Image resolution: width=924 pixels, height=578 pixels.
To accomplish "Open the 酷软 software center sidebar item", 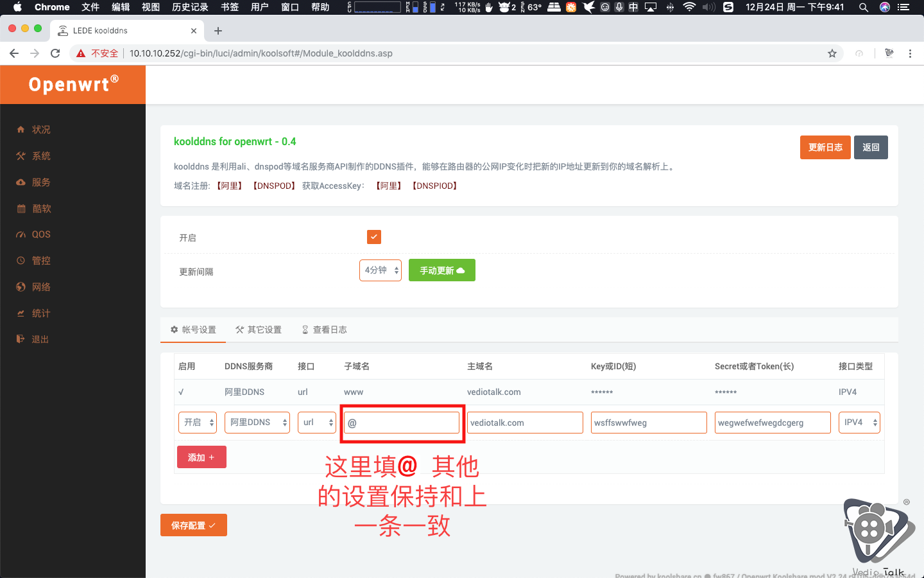I will pos(41,209).
